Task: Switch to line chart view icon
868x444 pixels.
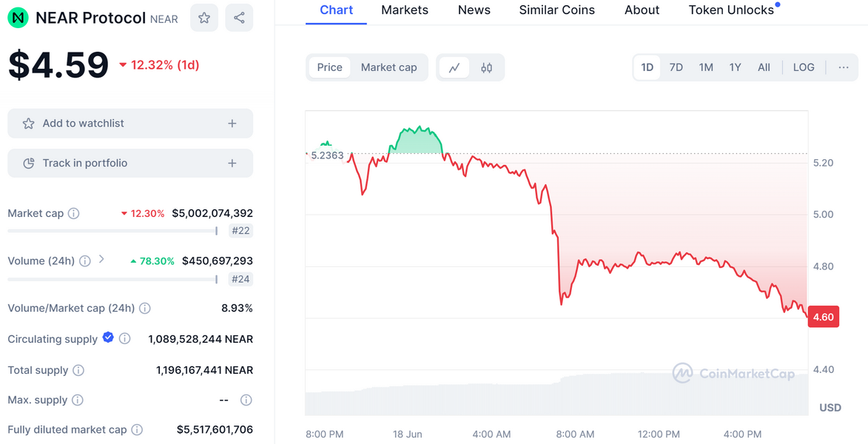Action: click(454, 67)
